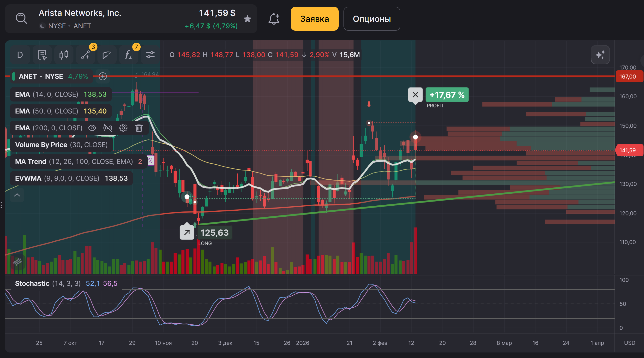
Task: Select the ANET NYSE symbol legend
Action: coord(51,76)
